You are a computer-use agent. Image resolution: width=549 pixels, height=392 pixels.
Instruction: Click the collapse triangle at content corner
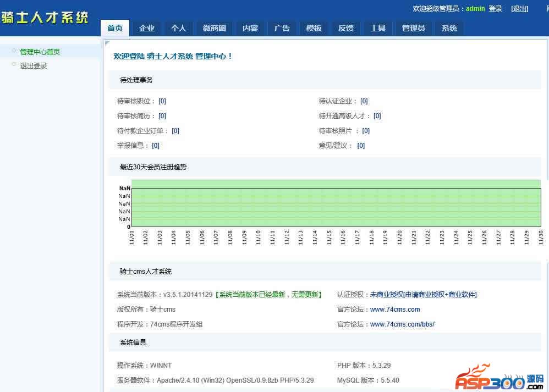point(107,42)
